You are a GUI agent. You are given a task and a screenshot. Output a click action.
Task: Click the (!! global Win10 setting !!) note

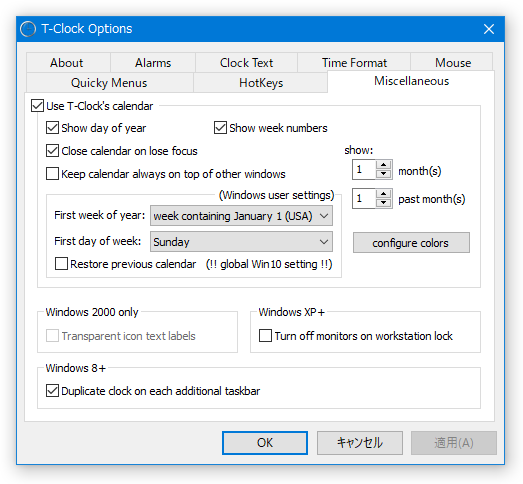point(269,264)
